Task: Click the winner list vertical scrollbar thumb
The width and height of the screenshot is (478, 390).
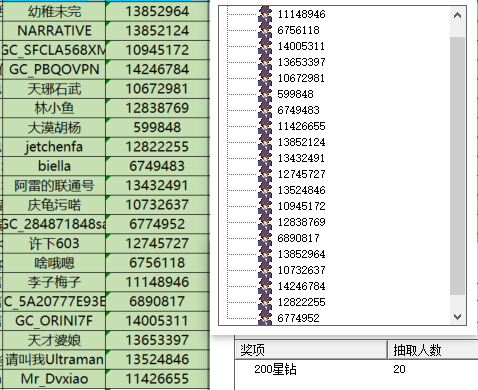Action: click(457, 166)
